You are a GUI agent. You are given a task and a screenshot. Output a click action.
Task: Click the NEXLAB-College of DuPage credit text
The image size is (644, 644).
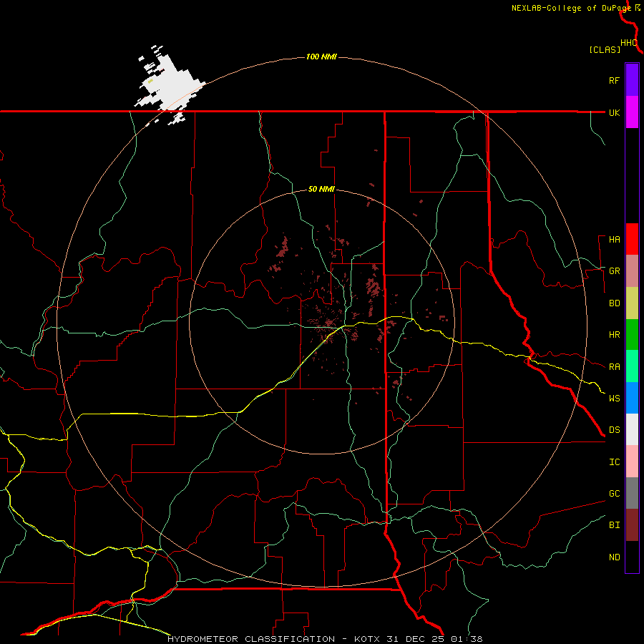[x=572, y=8]
